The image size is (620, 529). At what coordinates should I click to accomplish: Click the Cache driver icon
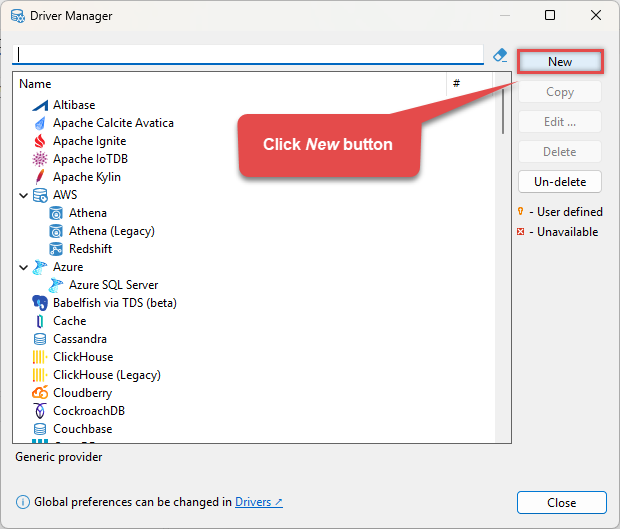[x=40, y=321]
